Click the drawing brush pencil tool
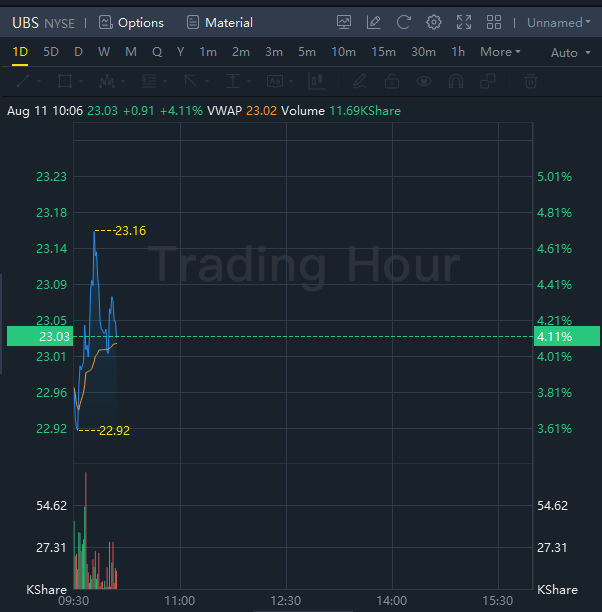The width and height of the screenshot is (602, 612). click(x=360, y=81)
